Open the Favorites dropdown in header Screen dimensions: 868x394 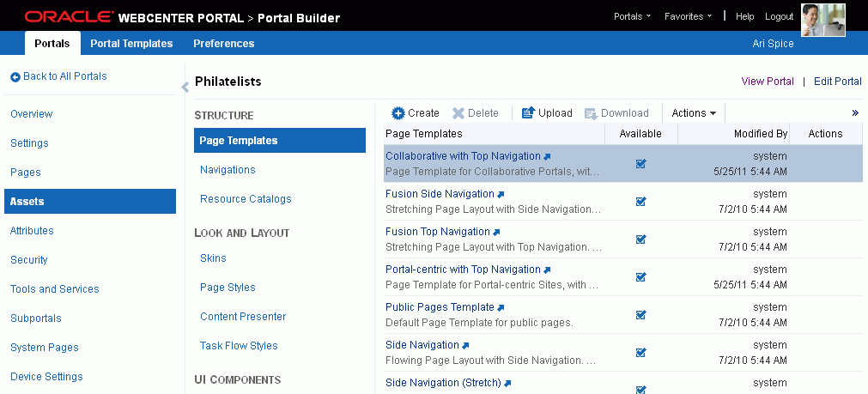coord(688,16)
